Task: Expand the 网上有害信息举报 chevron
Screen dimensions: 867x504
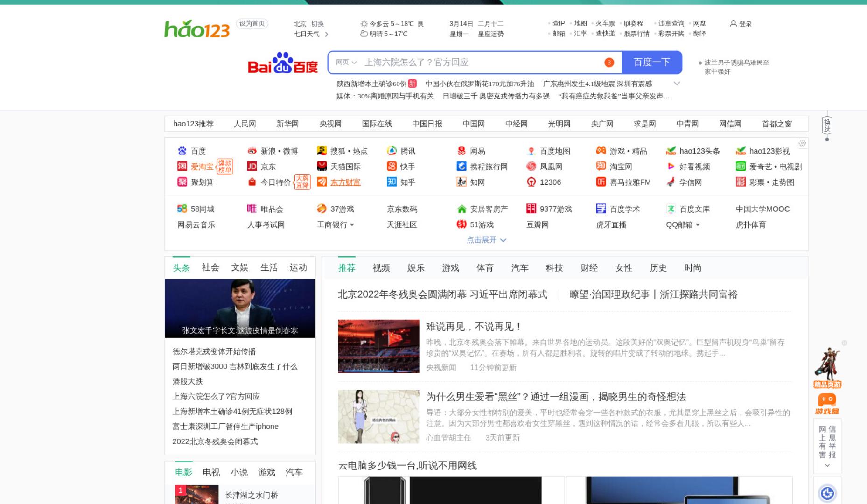Action: coord(827,465)
